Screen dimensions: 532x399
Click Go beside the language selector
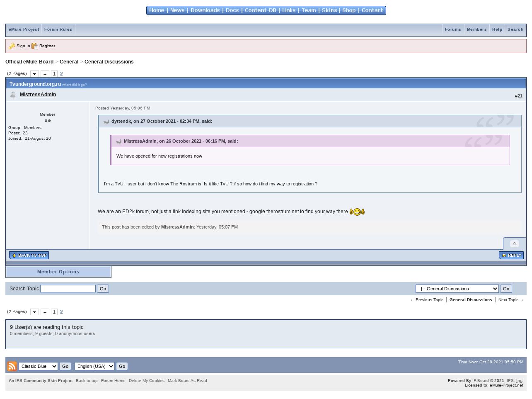(122, 366)
